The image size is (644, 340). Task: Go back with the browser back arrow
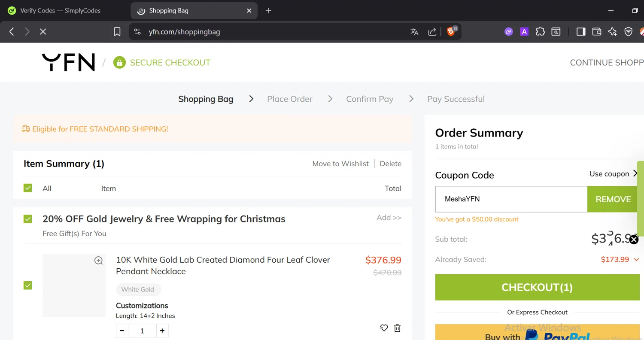coord(12,31)
